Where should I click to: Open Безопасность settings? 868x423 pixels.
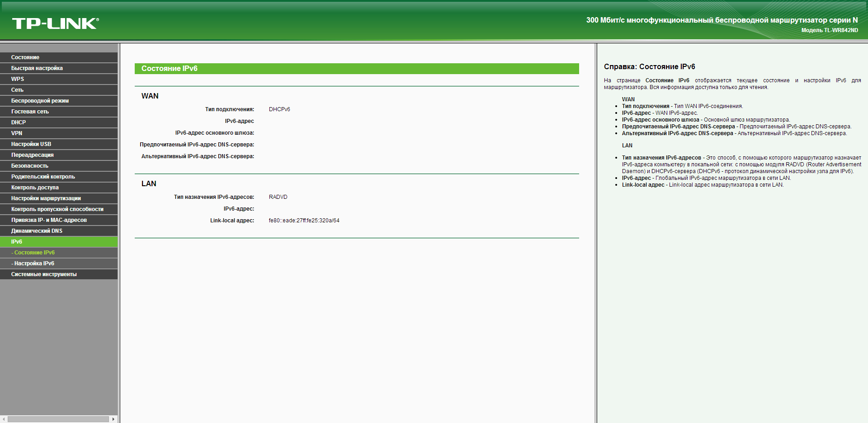pyautogui.click(x=59, y=166)
